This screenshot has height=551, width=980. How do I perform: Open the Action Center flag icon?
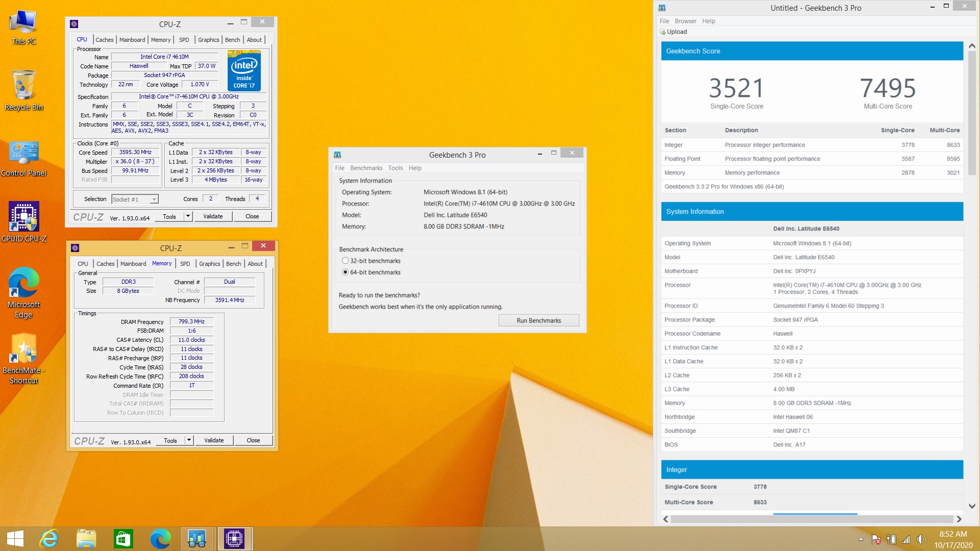point(876,539)
